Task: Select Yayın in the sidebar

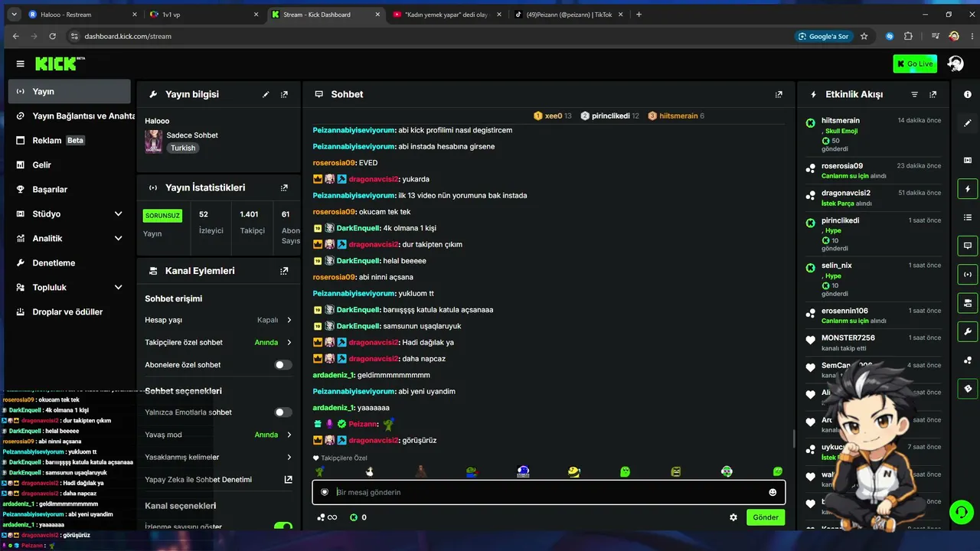Action: pos(70,91)
